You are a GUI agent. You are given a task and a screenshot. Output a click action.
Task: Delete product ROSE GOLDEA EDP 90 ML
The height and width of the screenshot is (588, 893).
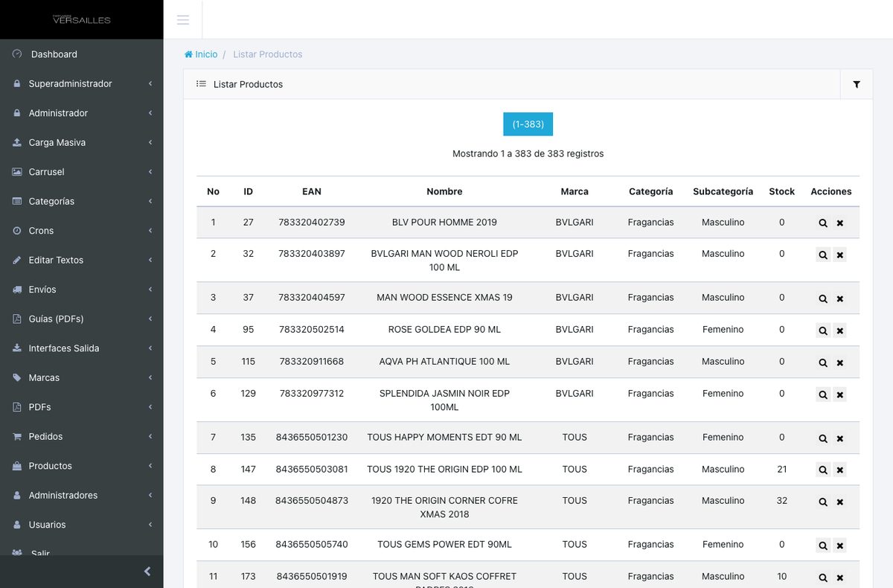click(x=840, y=330)
